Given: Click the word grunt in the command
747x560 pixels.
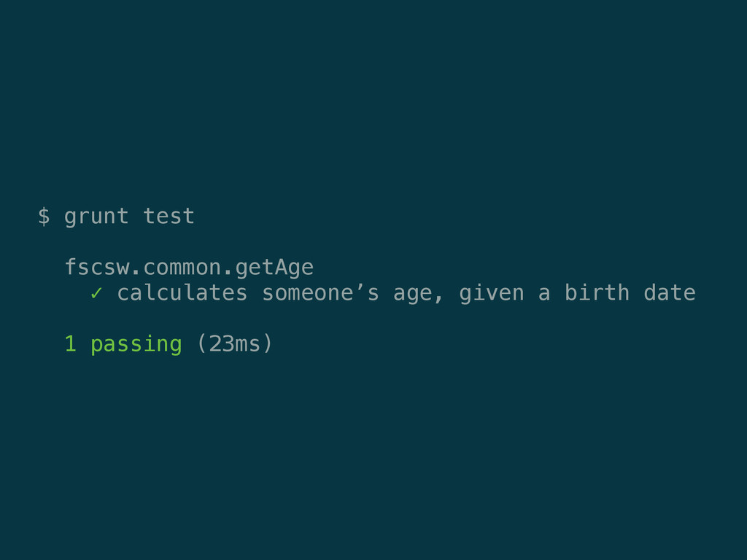Looking at the screenshot, I should coord(96,217).
